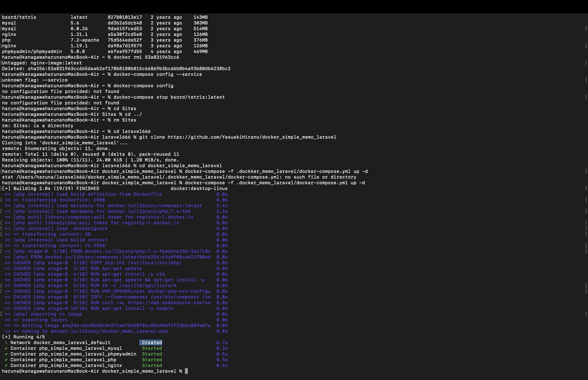588x380 pixels.
Task: Click the GitHub docker_simple_memo_laravel clone URL
Action: tap(252, 137)
